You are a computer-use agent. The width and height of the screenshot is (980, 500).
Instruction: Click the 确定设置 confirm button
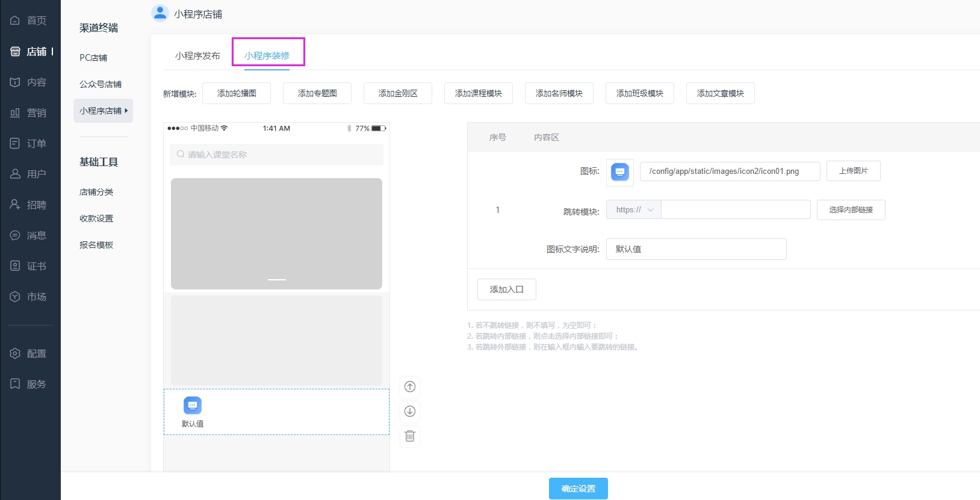(x=578, y=489)
